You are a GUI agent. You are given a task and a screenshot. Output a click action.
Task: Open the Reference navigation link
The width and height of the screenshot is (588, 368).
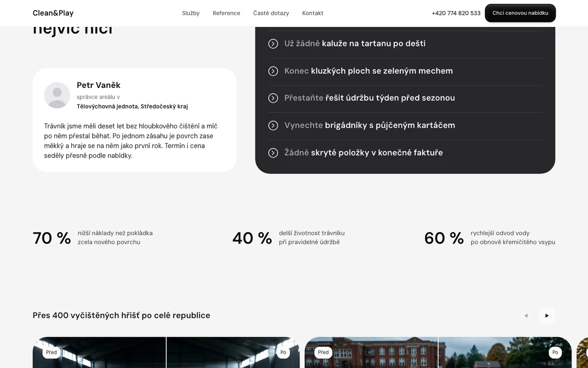click(226, 13)
